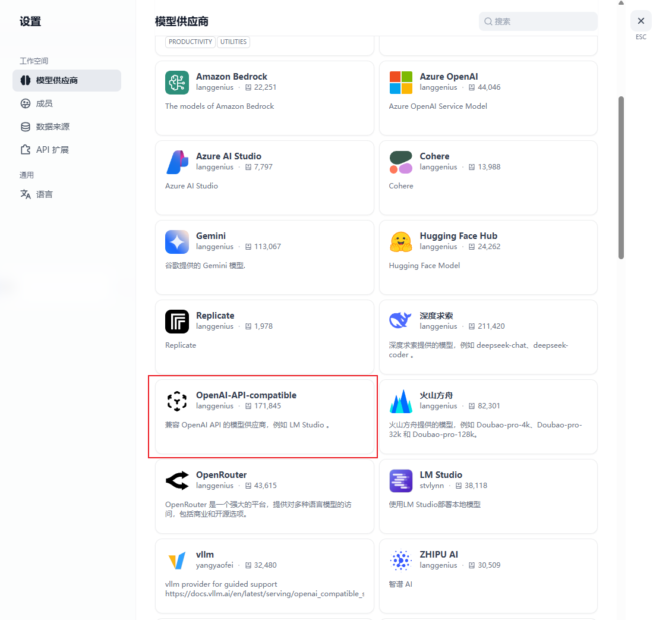Image resolution: width=672 pixels, height=620 pixels.
Task: Click the install count icon on LM Studio card
Action: coord(459,486)
